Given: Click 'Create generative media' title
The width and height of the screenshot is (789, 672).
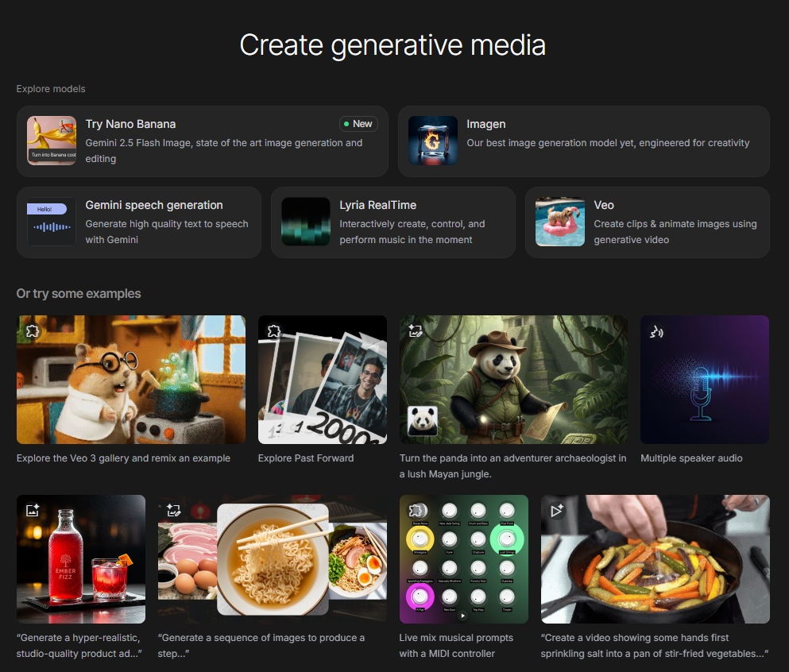Looking at the screenshot, I should pos(393,45).
